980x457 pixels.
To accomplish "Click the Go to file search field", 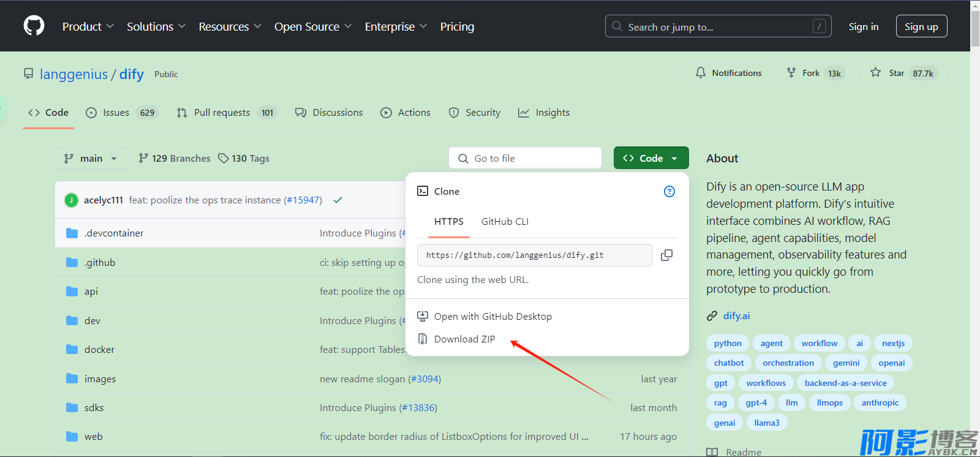I will tap(525, 158).
